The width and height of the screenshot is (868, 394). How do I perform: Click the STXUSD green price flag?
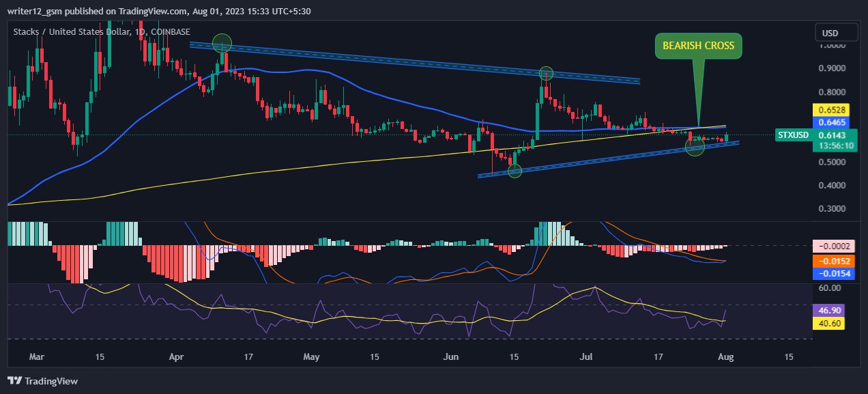pos(792,135)
